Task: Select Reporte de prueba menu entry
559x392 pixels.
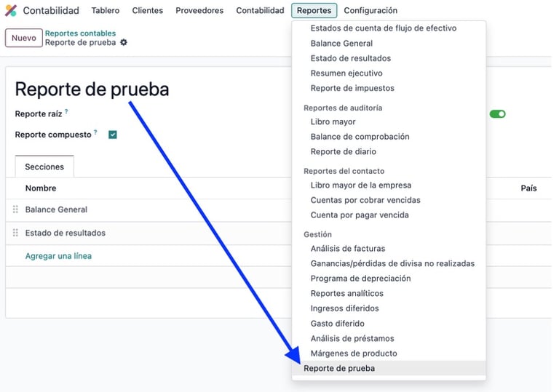Action: click(389, 368)
